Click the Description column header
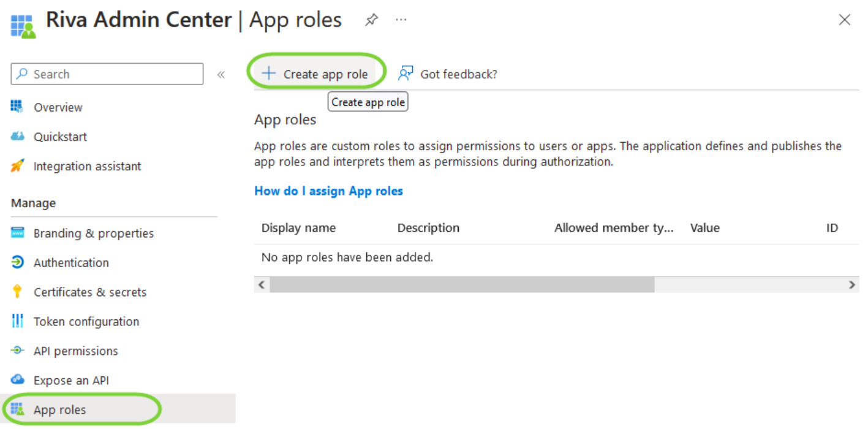The image size is (868, 429). click(428, 228)
